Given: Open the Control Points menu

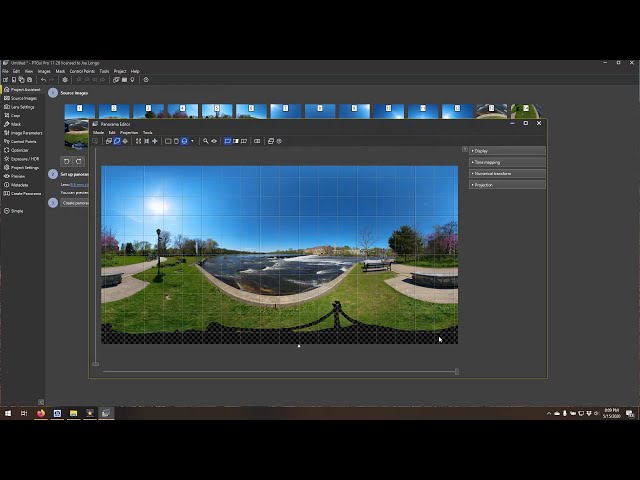Looking at the screenshot, I should pos(82,71).
